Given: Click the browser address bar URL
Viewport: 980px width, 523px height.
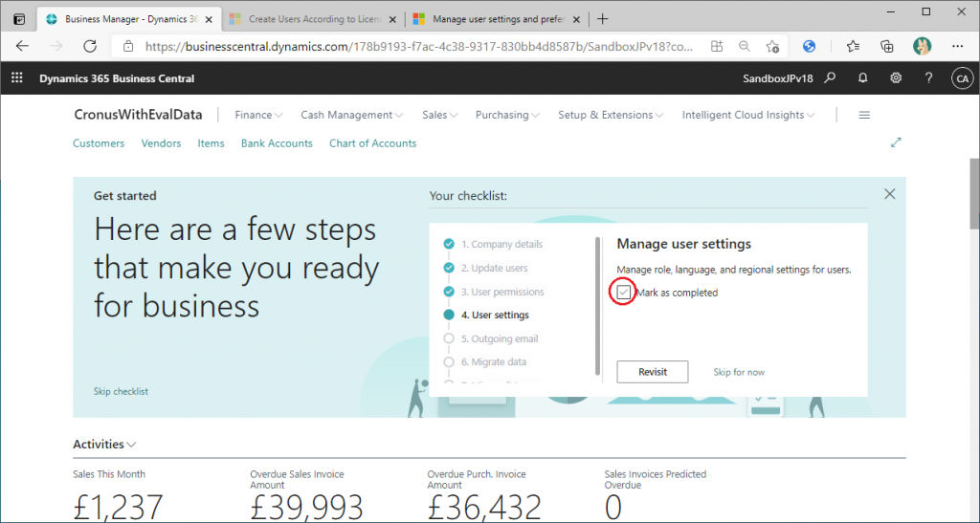Looking at the screenshot, I should pos(419,46).
